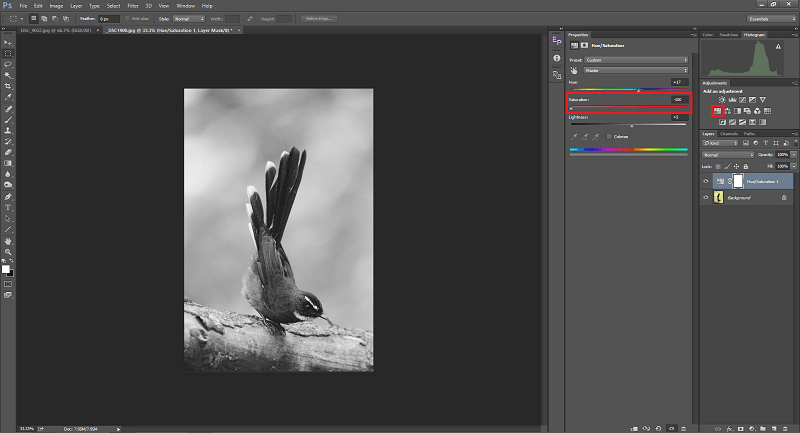Click the Channel Mixer adjustment icon
This screenshot has height=433, width=800.
[757, 111]
